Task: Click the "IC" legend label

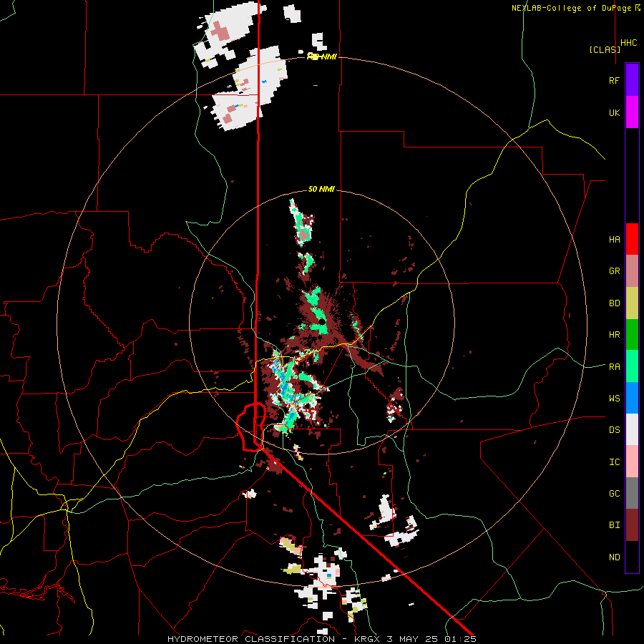Action: tap(614, 462)
